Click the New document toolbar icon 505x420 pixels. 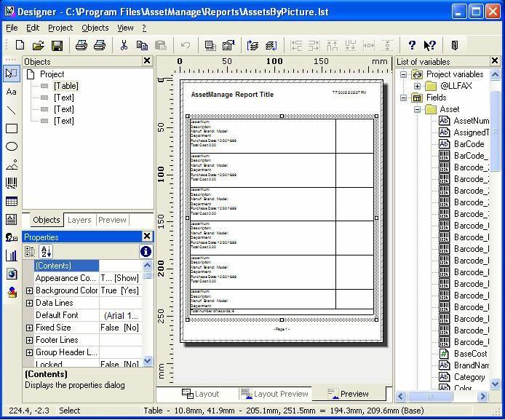[20, 45]
